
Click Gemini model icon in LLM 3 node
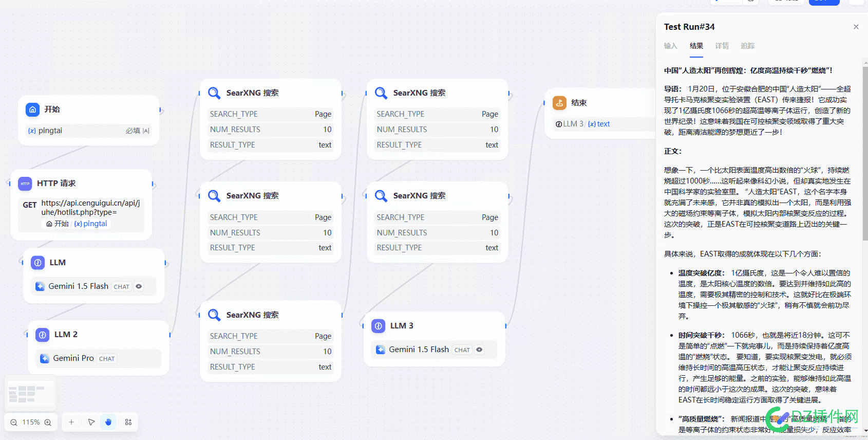[381, 350]
